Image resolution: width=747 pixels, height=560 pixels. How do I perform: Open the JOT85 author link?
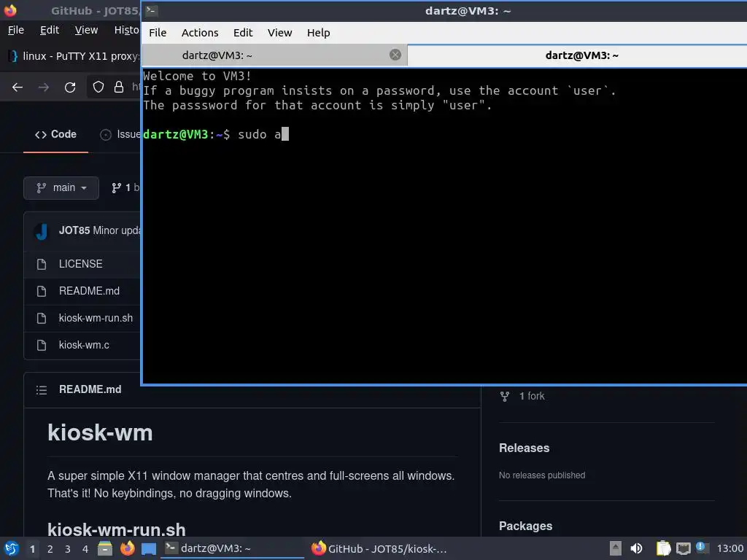74,230
